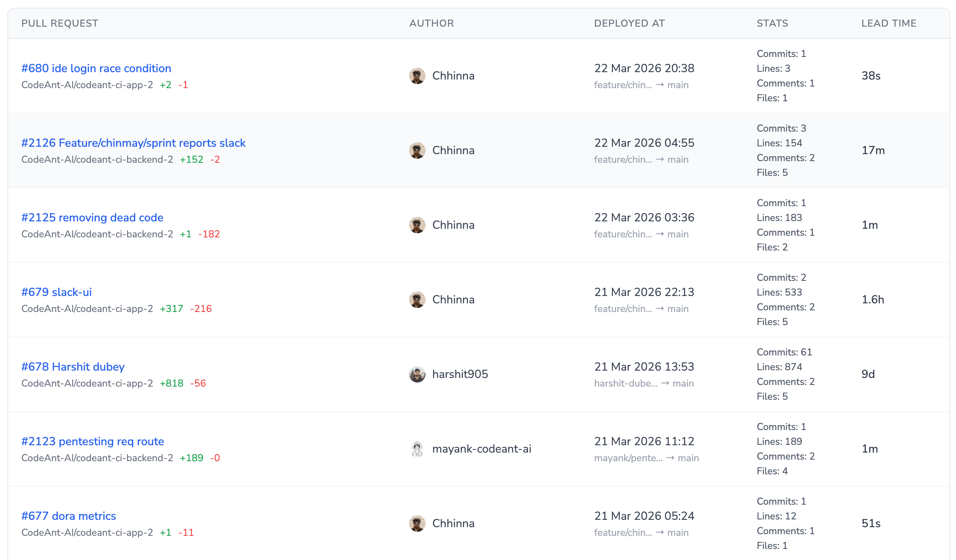Screen dimensions: 956x560
Task: Click Lines: 183 stat
Action: coord(779,218)
